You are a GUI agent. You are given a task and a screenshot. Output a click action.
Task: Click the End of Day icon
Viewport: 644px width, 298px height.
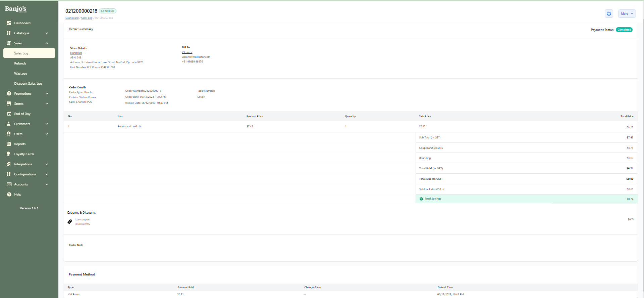pyautogui.click(x=9, y=114)
